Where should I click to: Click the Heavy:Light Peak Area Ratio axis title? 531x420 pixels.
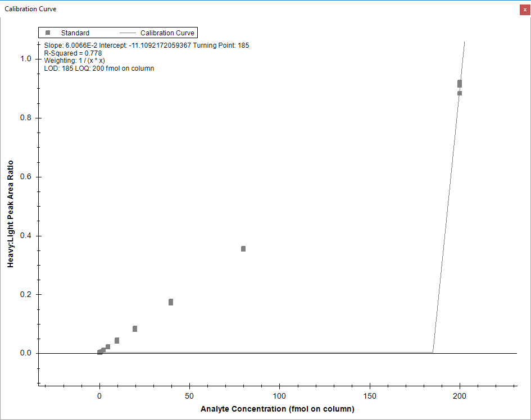click(10, 213)
